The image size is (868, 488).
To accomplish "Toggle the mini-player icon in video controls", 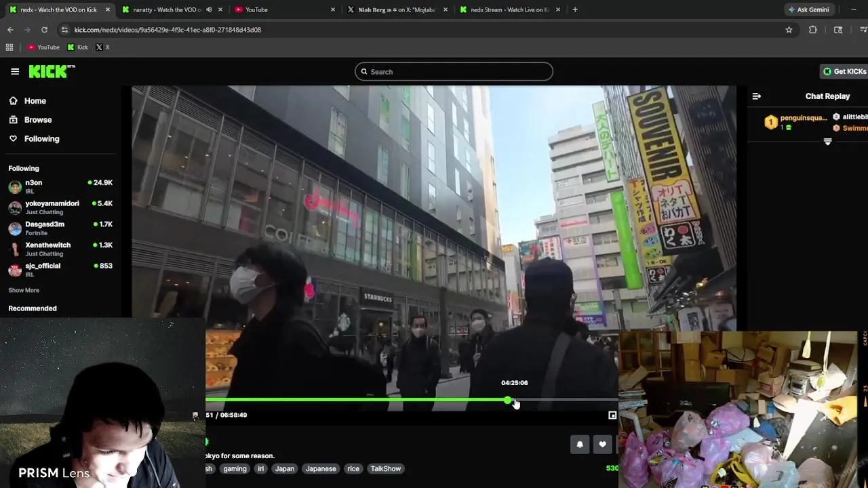I will tap(612, 415).
